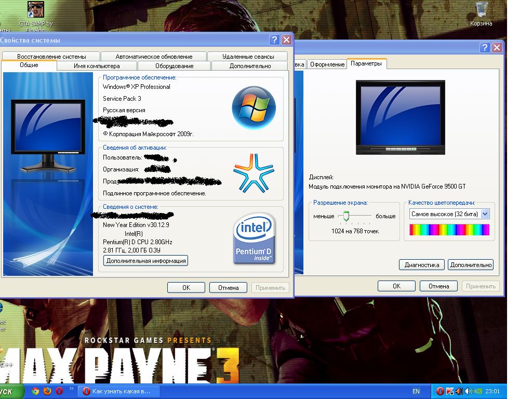Viewport: 532px width, 399px height.
Task: Select the Удаленные сеансы tab
Action: [x=248, y=56]
